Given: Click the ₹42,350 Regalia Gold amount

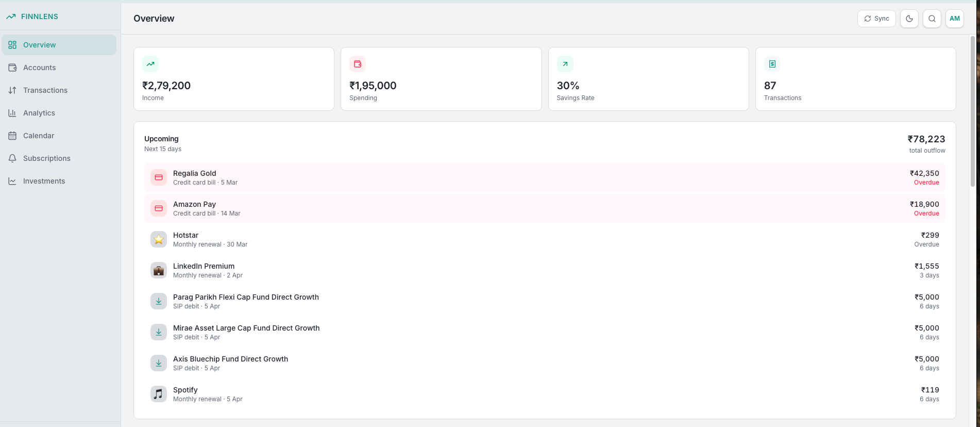Looking at the screenshot, I should (x=924, y=173).
